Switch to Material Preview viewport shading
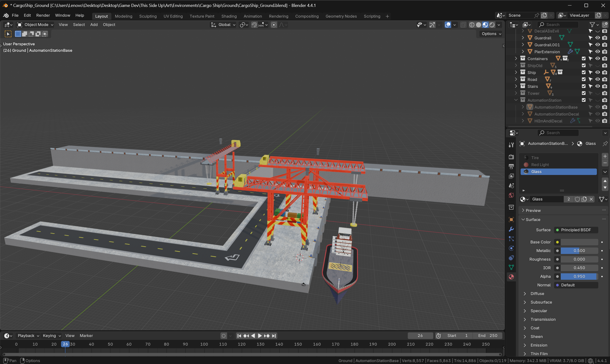 tap(485, 25)
